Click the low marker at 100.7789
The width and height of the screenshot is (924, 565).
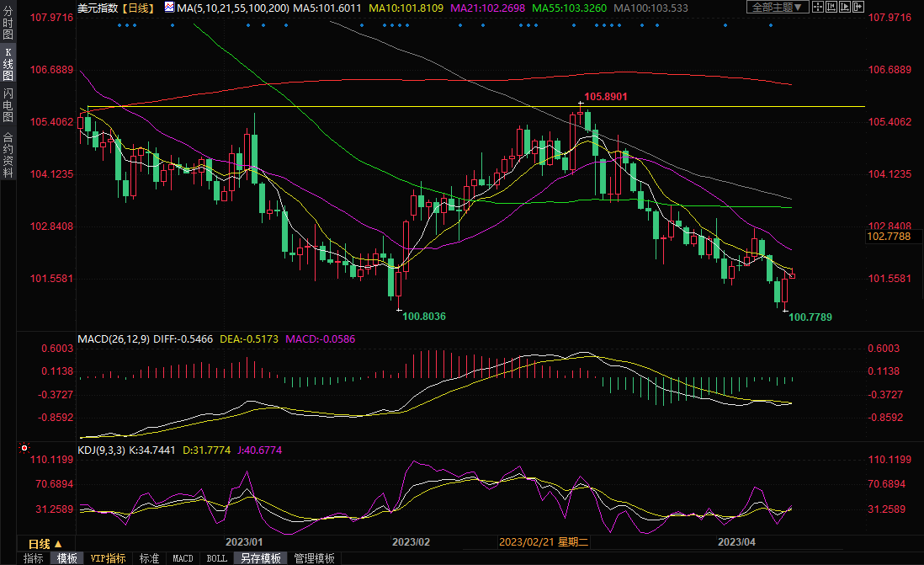pos(785,312)
